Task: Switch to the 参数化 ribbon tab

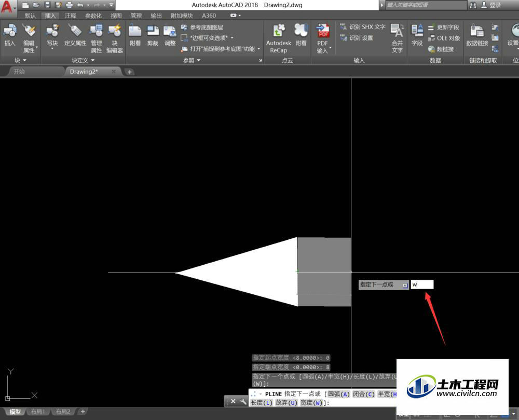Action: (x=93, y=16)
